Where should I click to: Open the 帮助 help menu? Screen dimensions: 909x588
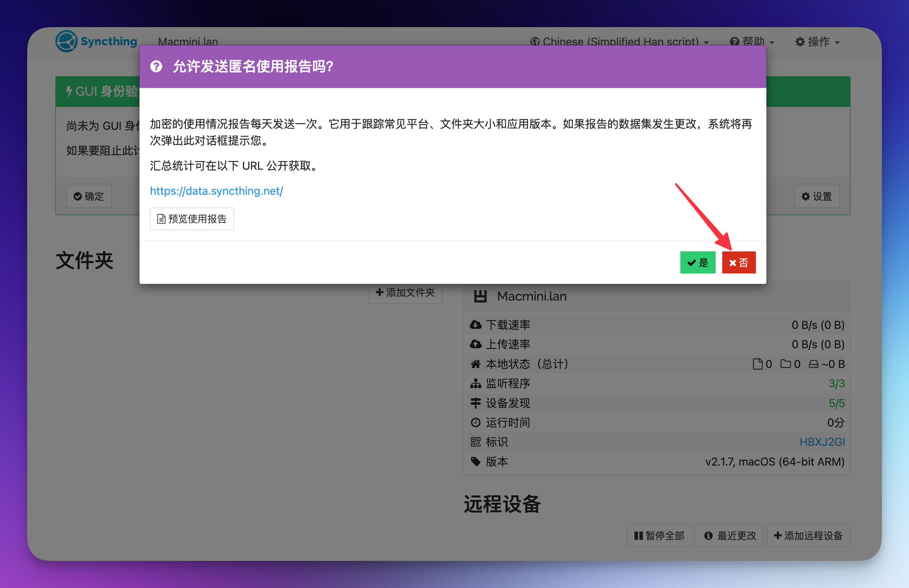coord(752,42)
